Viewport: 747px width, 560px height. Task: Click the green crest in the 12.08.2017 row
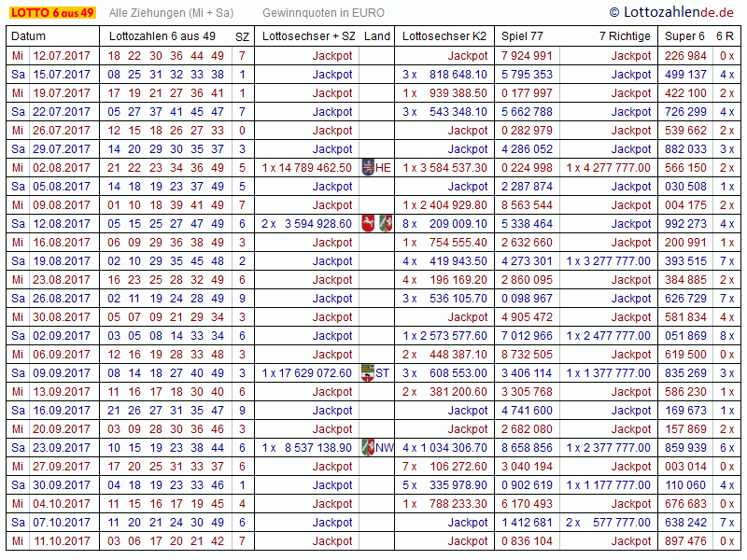point(385,224)
